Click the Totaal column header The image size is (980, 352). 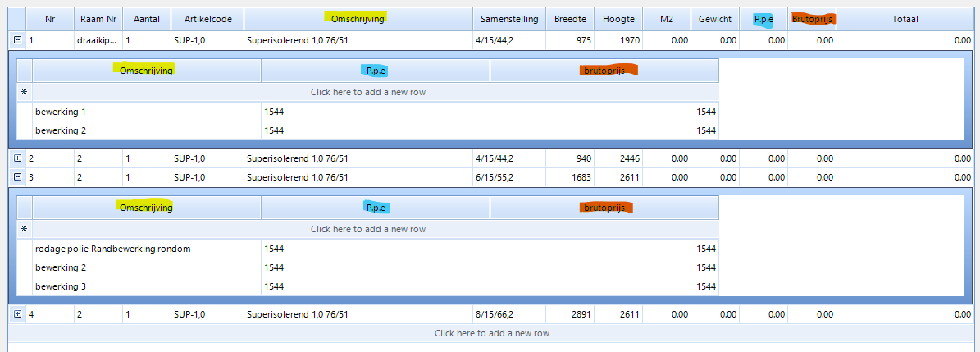click(905, 19)
